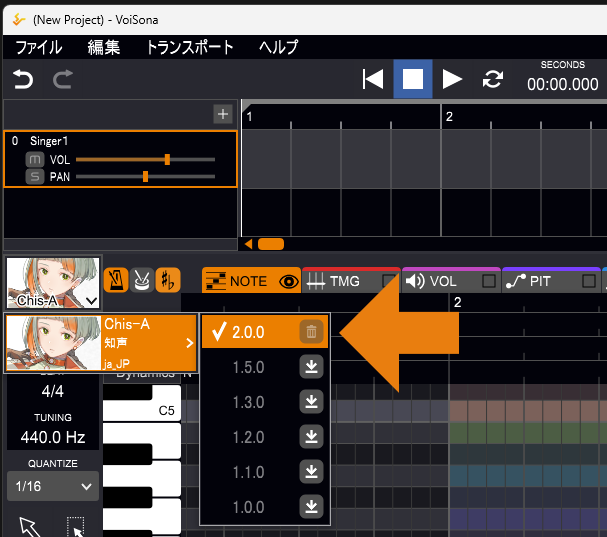Enable the PIT tab checkbox
Image resolution: width=607 pixels, height=537 pixels.
click(x=589, y=281)
